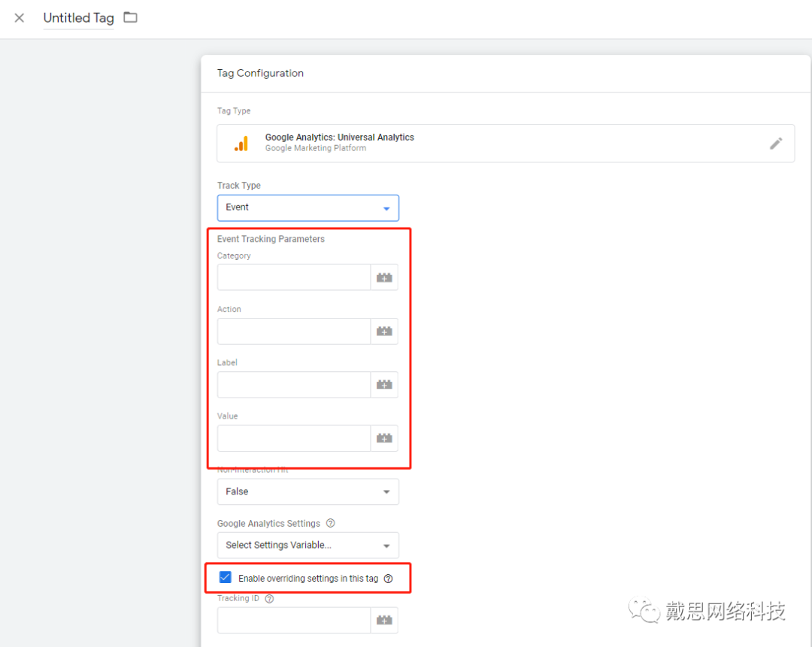Click the Tag Configuration heading
The height and width of the screenshot is (647, 812).
tap(260, 73)
